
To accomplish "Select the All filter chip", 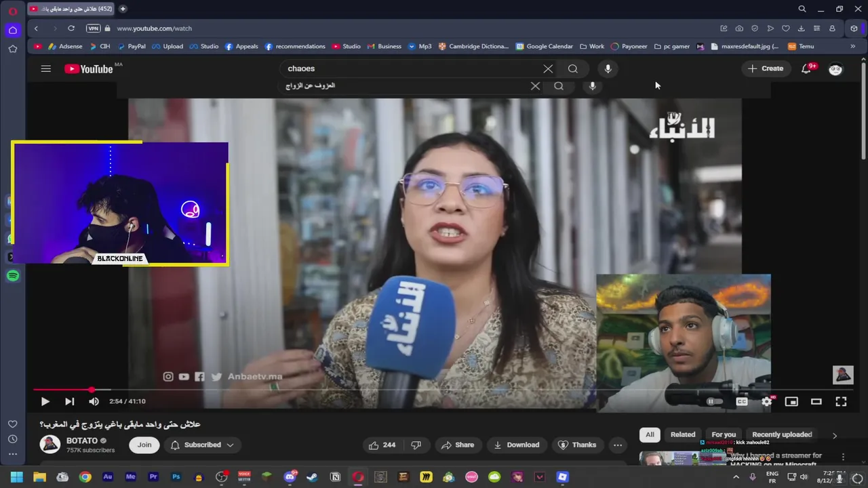I will coord(650,434).
